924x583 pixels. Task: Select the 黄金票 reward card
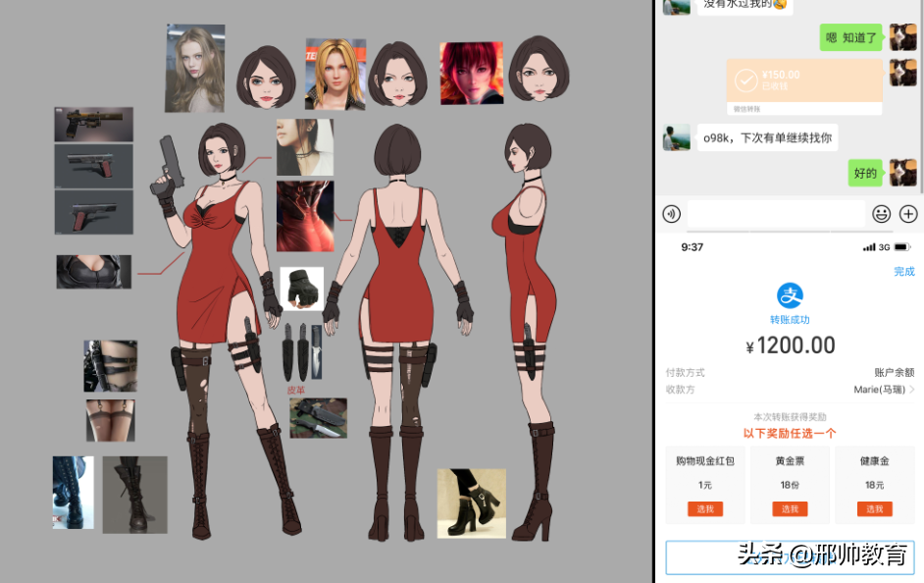[x=790, y=485]
